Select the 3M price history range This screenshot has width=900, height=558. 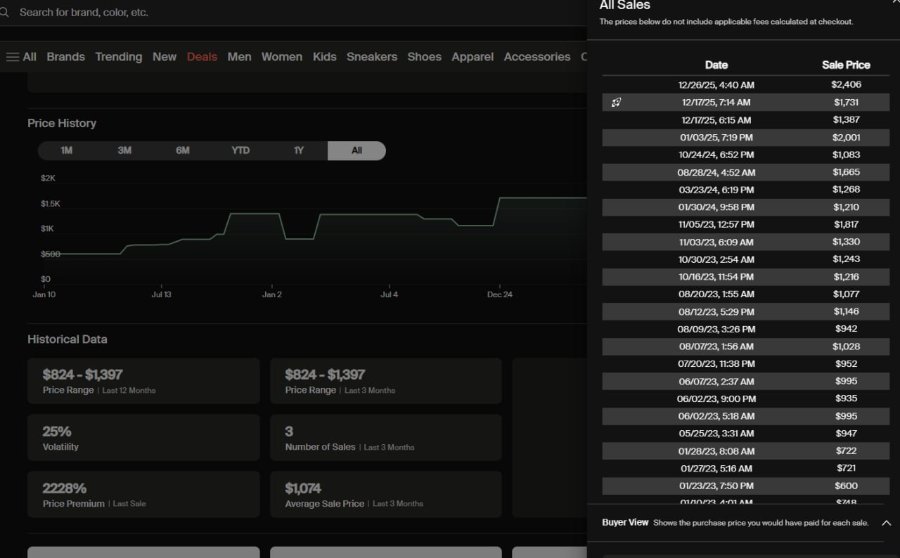(x=125, y=150)
